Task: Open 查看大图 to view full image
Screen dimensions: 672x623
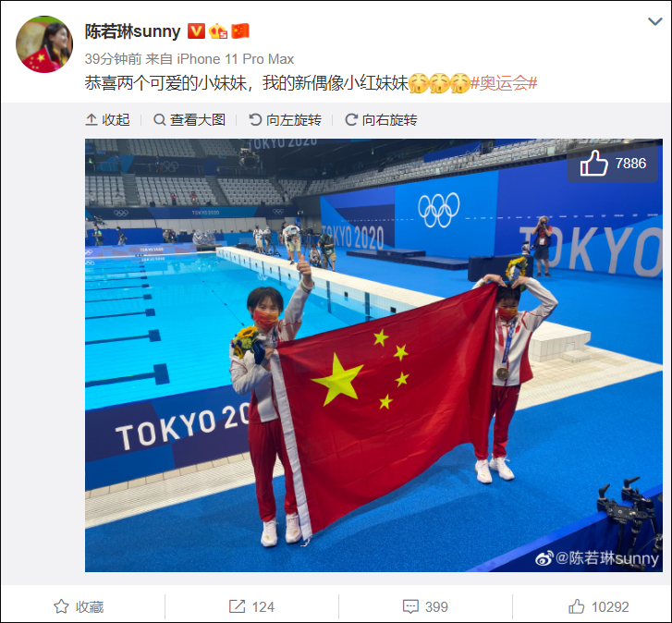Action: pos(189,120)
